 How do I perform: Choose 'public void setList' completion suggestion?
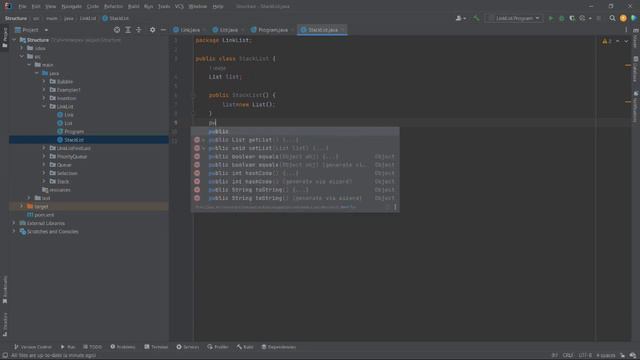pyautogui.click(x=295, y=148)
